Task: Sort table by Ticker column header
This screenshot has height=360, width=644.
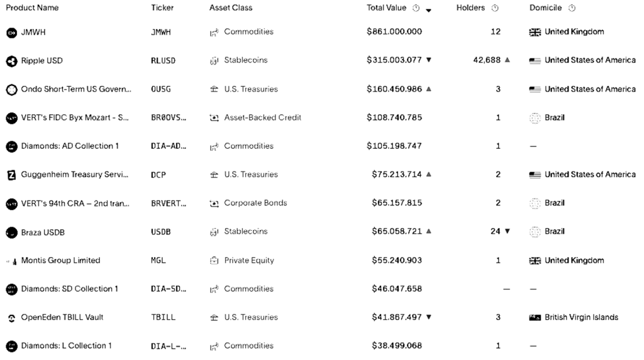Action: (x=162, y=8)
